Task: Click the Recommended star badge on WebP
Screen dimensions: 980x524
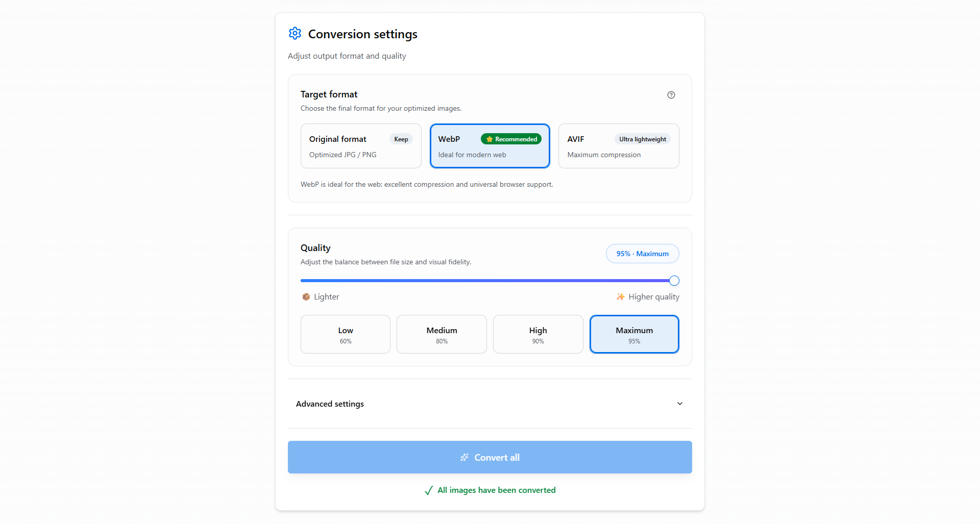Action: coord(511,139)
